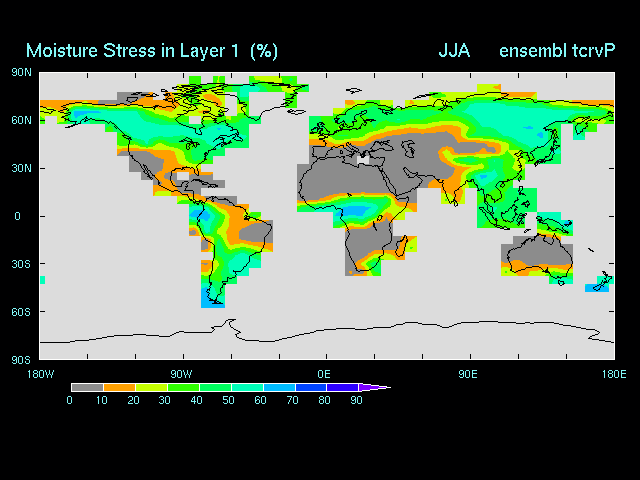Click the number 50 under the colorbar

pos(230,401)
